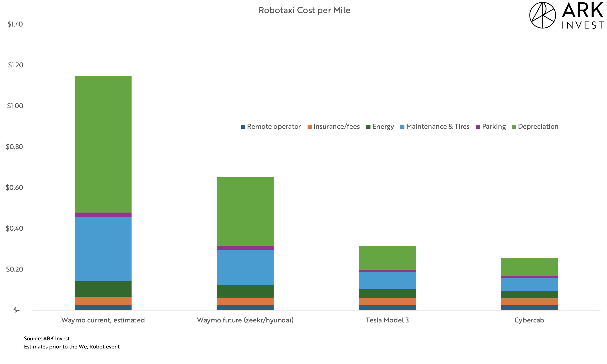607x364 pixels.
Task: Select Tesla Model 3 Parking segment
Action: 387,271
